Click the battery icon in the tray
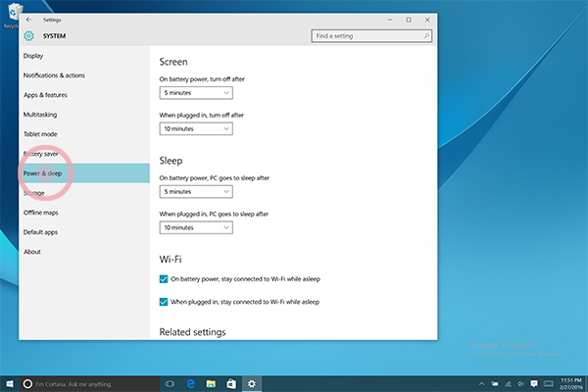This screenshot has height=392, width=588. (x=495, y=384)
